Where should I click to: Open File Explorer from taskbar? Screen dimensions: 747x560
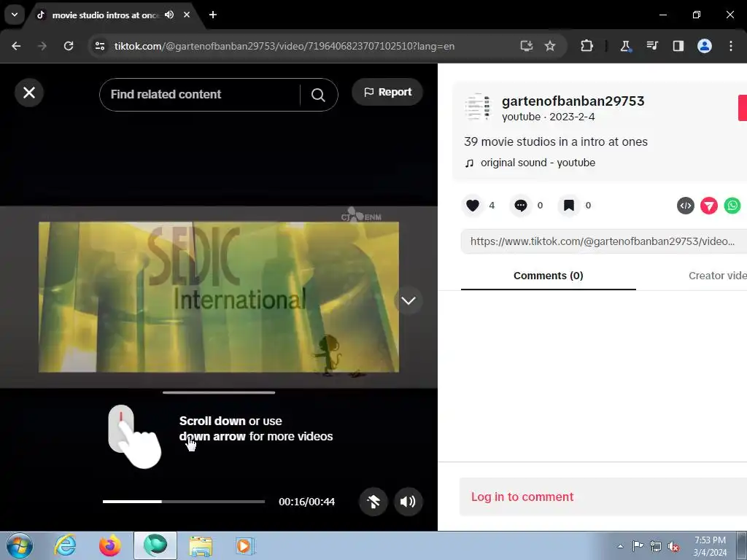click(201, 545)
